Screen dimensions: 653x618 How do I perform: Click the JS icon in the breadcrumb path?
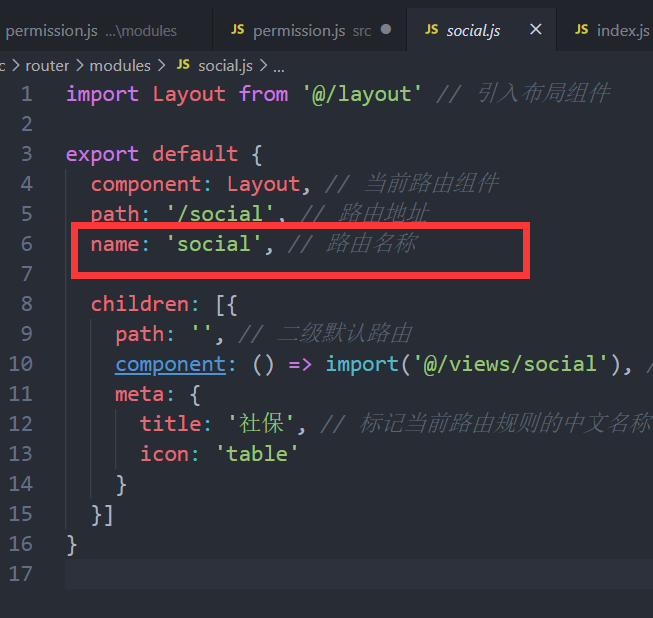click(183, 66)
